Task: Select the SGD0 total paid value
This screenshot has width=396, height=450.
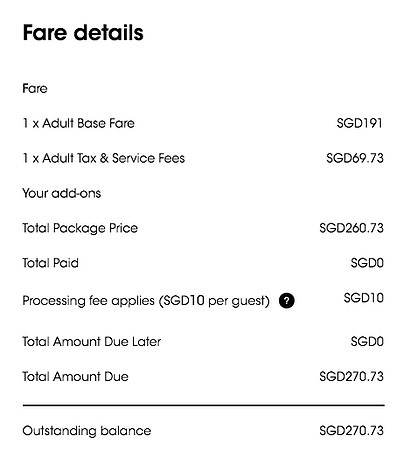Action: click(367, 263)
